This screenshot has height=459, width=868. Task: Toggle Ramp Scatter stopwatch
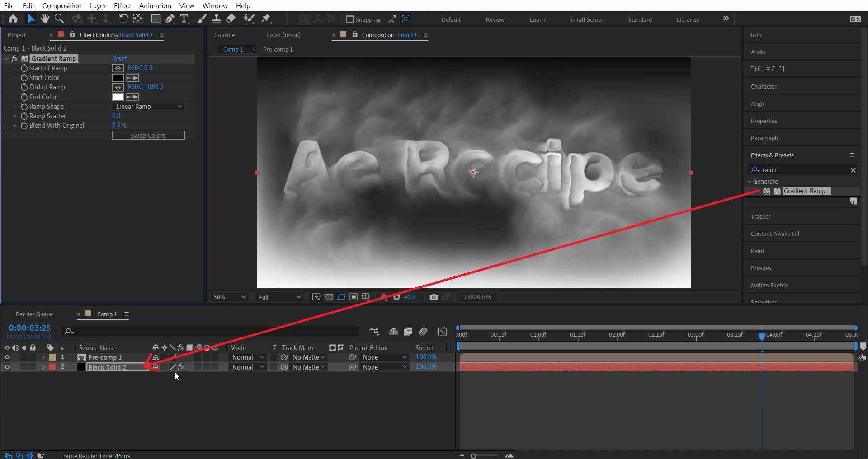click(x=24, y=116)
